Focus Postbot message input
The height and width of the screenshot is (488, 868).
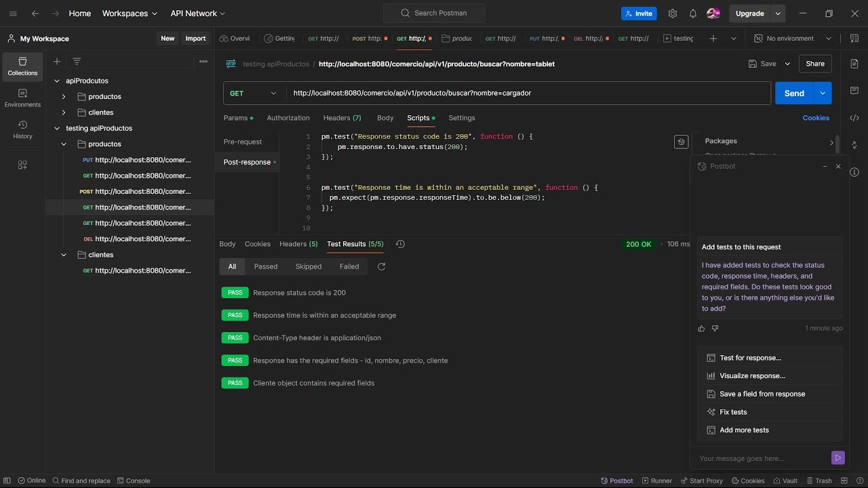[x=763, y=458]
